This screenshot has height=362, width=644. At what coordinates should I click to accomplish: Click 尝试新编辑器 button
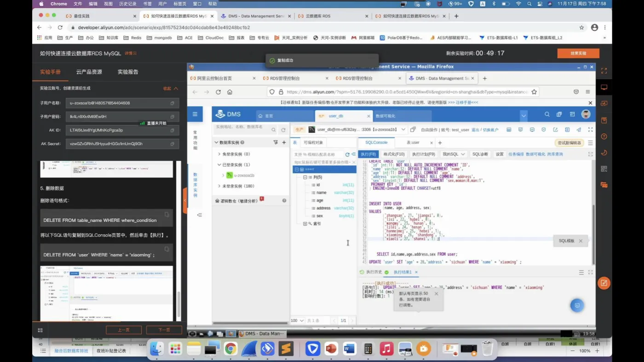pos(569,143)
